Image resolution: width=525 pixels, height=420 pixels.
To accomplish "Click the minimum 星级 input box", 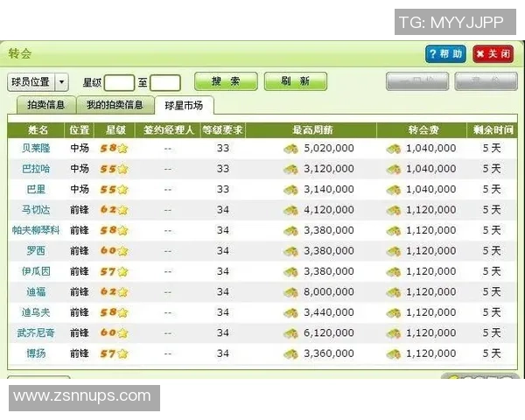I will (119, 83).
